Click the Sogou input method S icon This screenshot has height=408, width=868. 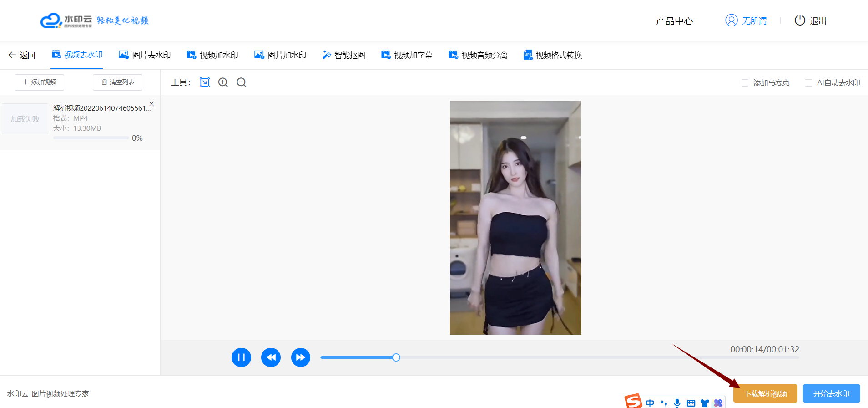coord(633,401)
